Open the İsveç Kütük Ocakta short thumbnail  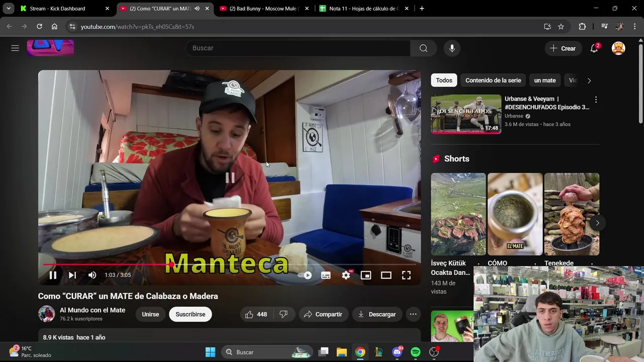click(458, 214)
